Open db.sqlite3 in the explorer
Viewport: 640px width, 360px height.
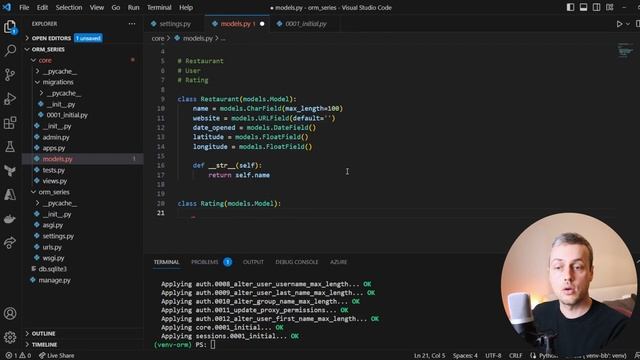click(x=52, y=269)
